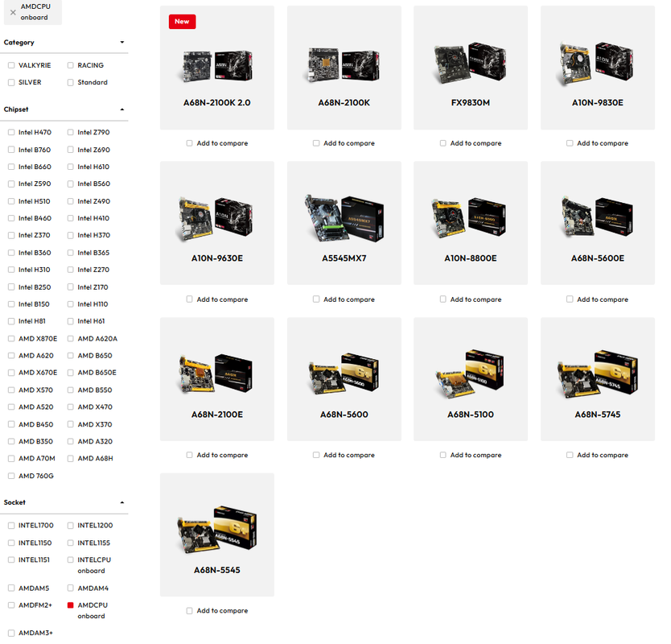Check the VALKYRIE category box

point(11,65)
